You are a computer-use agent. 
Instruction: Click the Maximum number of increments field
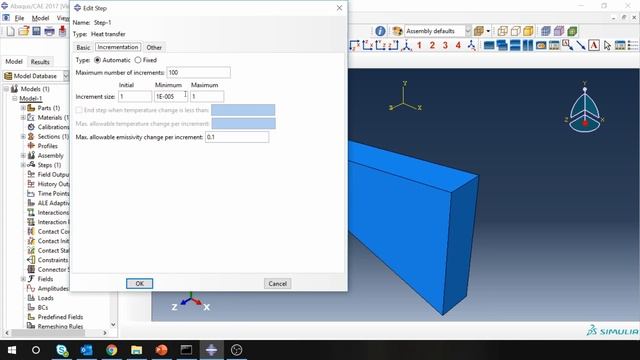(x=198, y=73)
